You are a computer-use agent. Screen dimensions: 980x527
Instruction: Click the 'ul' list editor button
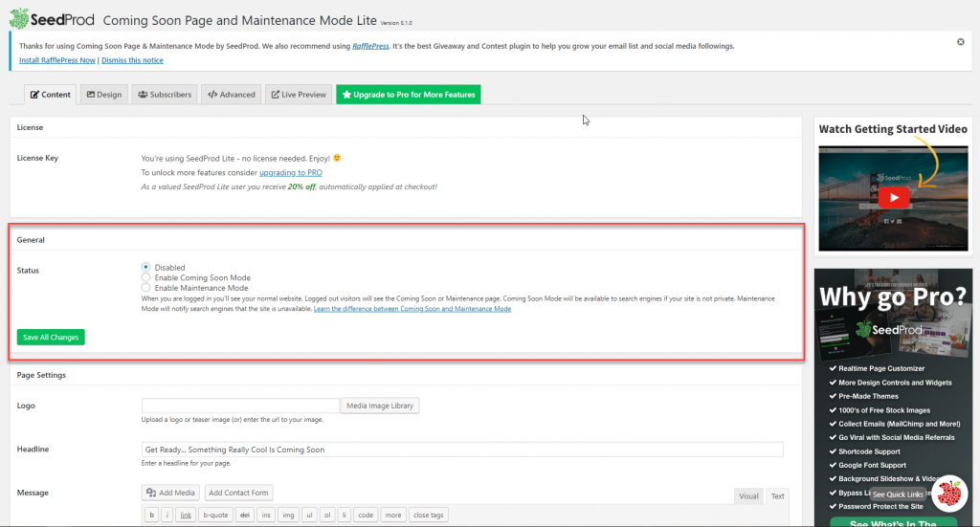(x=309, y=515)
